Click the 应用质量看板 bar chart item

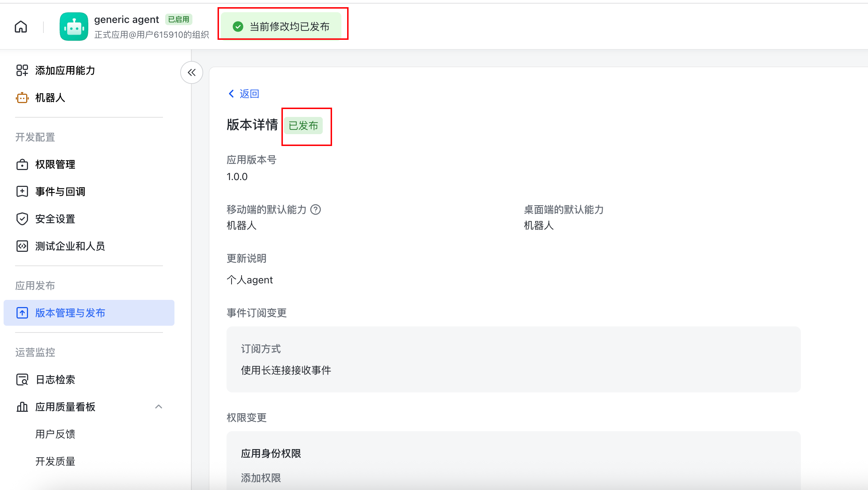point(65,407)
